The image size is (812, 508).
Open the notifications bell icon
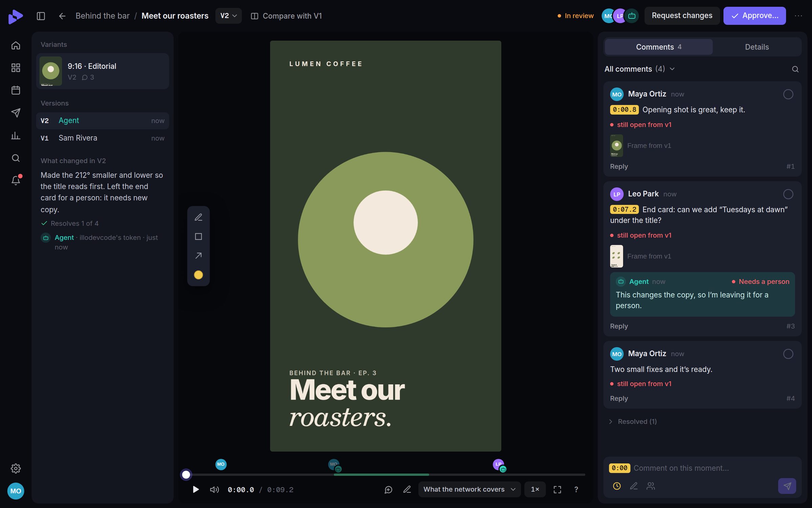click(x=16, y=180)
